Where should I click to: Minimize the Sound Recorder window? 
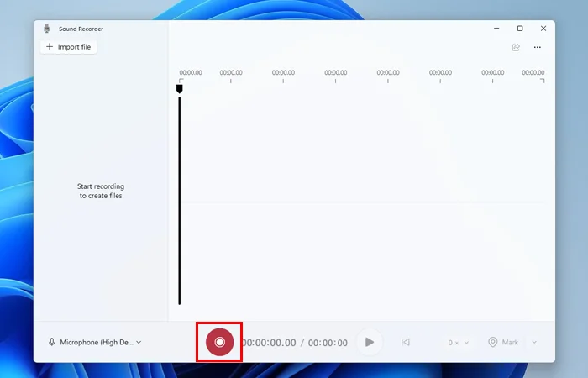pos(496,28)
